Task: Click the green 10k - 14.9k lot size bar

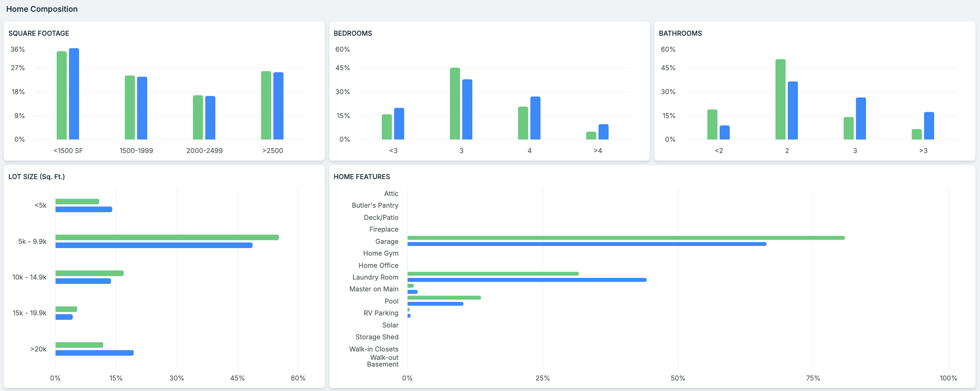Action: 90,273
